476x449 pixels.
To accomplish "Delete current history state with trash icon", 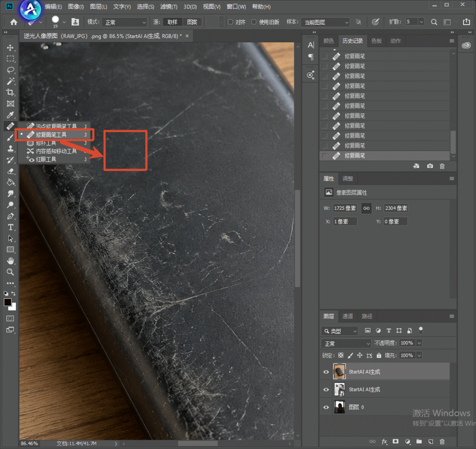I will pos(443,166).
